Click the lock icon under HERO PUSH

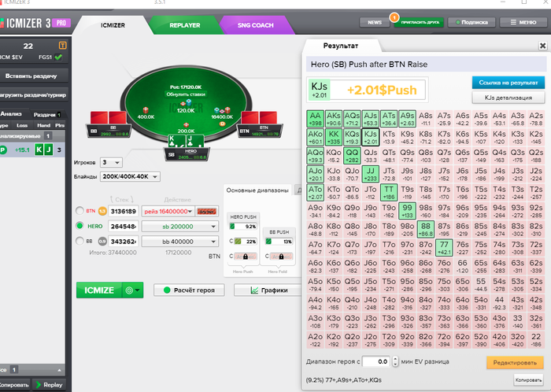pyautogui.click(x=246, y=257)
